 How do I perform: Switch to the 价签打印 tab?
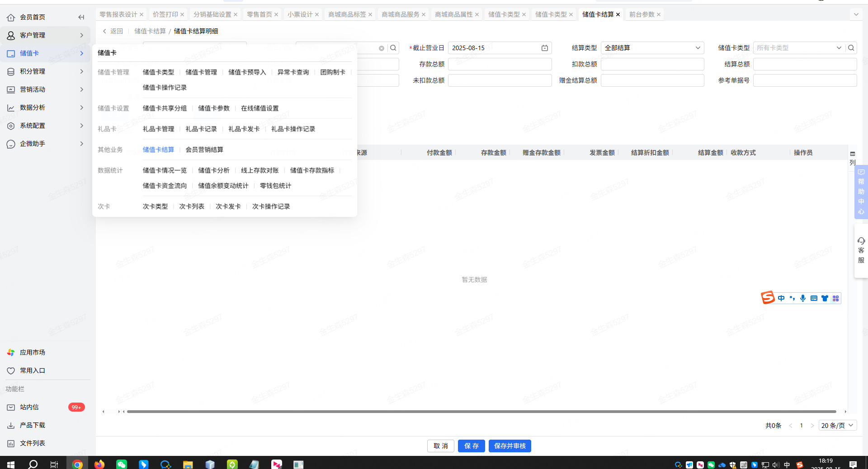pos(165,14)
